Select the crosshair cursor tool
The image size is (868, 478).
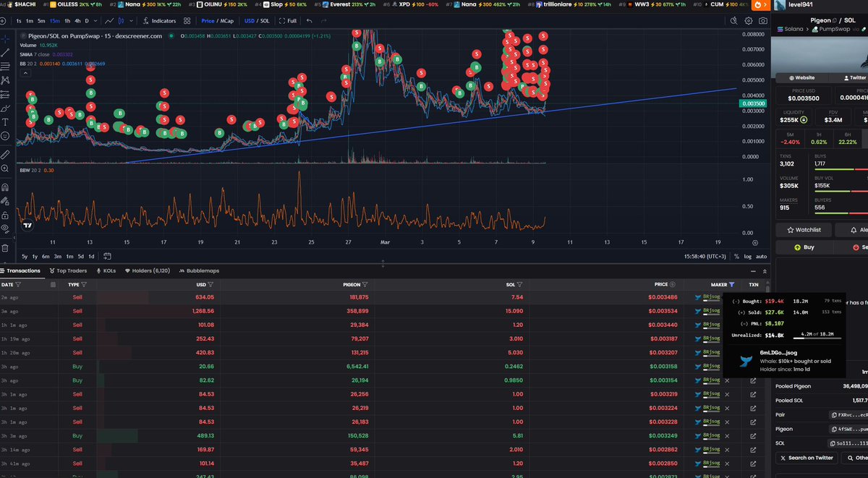coord(5,38)
